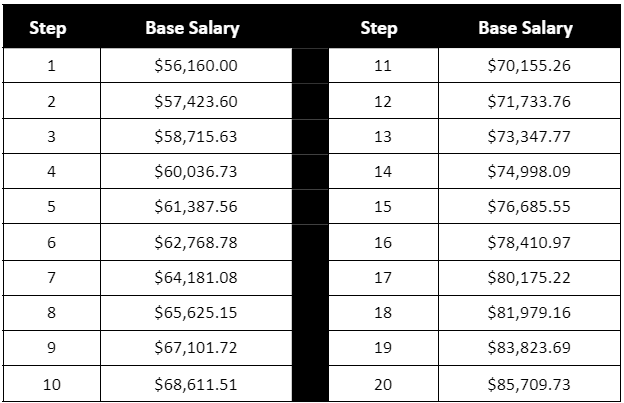Select the $68,611.51 base salary cell
This screenshot has width=624, height=403.
pos(195,383)
